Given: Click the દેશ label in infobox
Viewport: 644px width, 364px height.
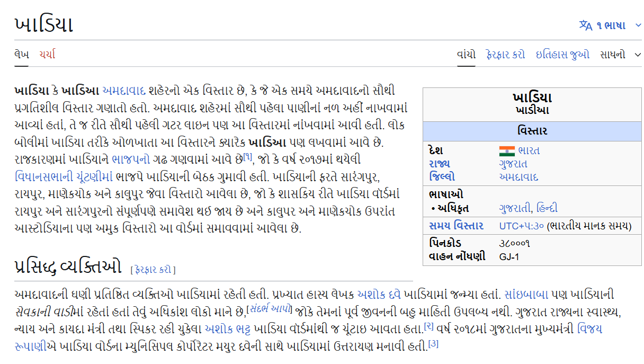Looking at the screenshot, I should click(x=436, y=150).
